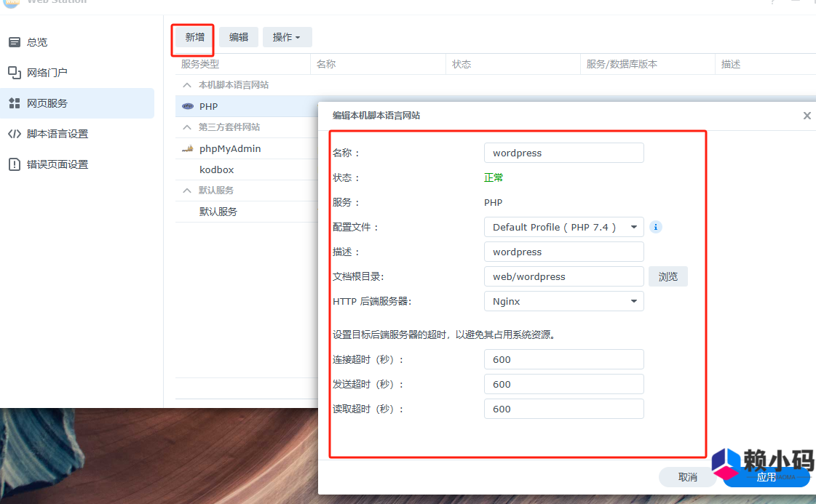Click the 编辑 button
816x504 pixels.
click(x=239, y=36)
